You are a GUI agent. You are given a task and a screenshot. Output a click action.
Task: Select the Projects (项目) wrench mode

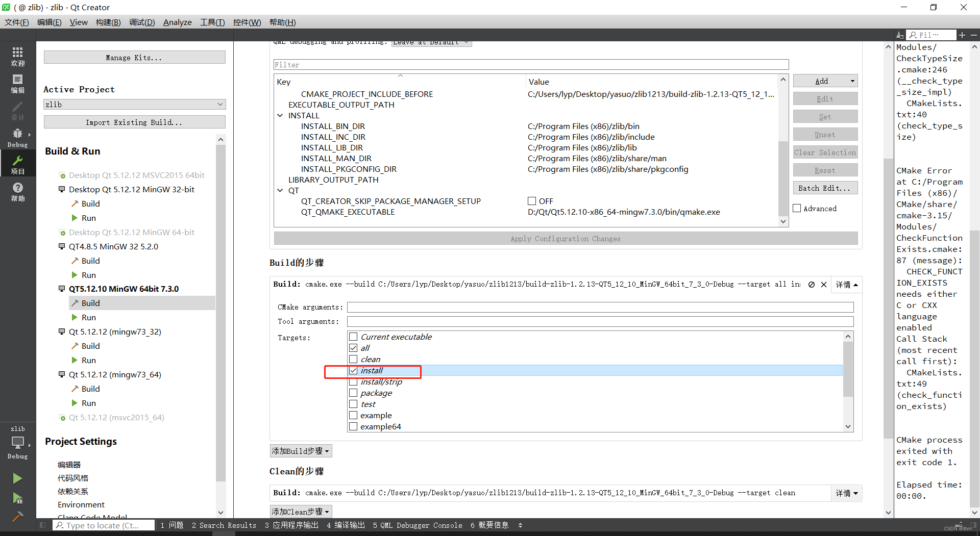tap(18, 165)
